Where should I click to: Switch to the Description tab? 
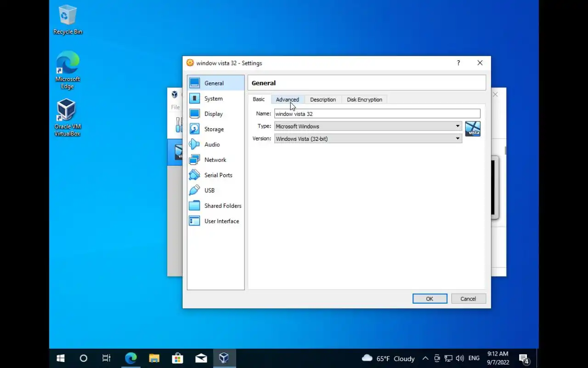[x=323, y=99]
